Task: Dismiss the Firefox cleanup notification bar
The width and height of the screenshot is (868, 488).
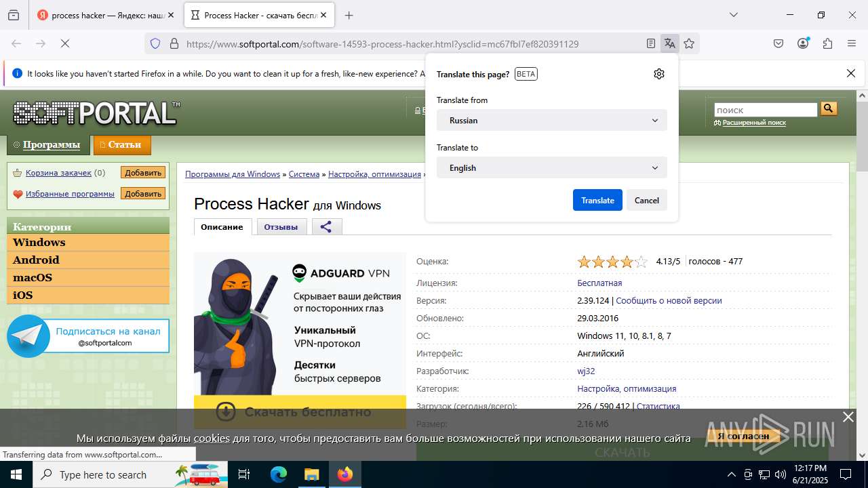Action: 851,73
